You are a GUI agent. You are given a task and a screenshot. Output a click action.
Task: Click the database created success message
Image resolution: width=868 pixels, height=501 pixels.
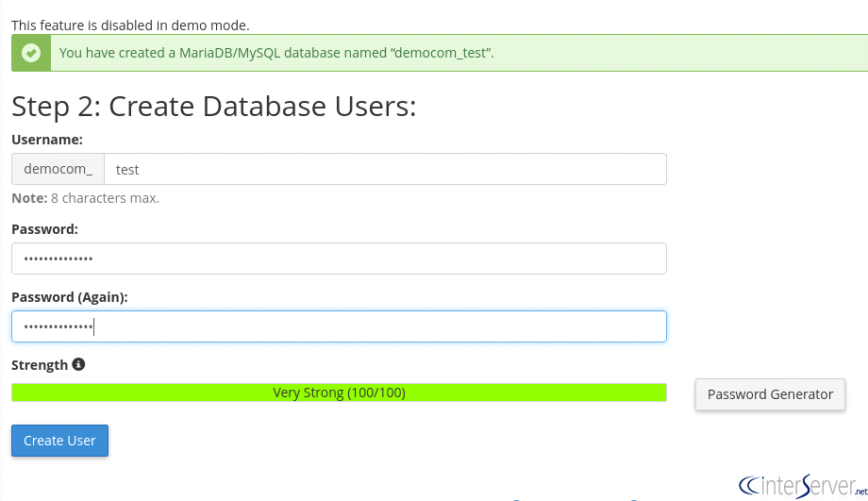click(x=276, y=53)
